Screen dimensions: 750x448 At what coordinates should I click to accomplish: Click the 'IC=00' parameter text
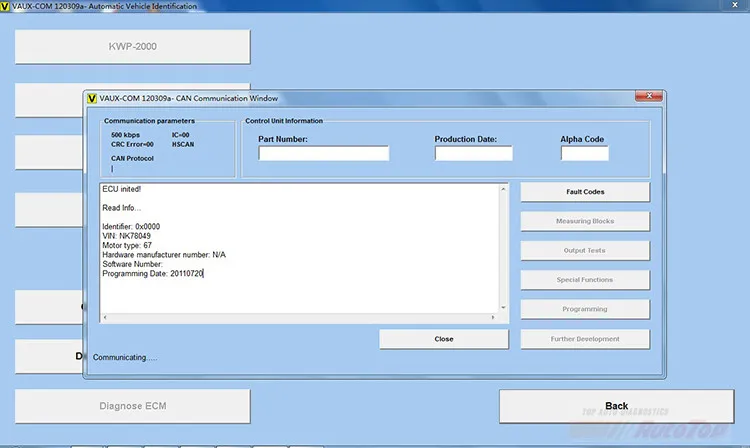[x=180, y=135]
